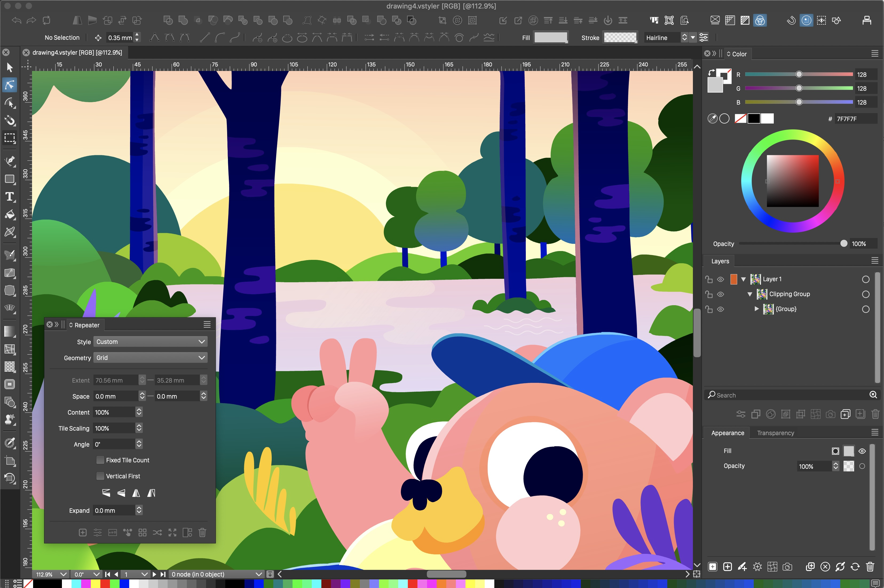Click the last mirror tile icon in Repeater
Screen dimensions: 884x588
coord(151,493)
